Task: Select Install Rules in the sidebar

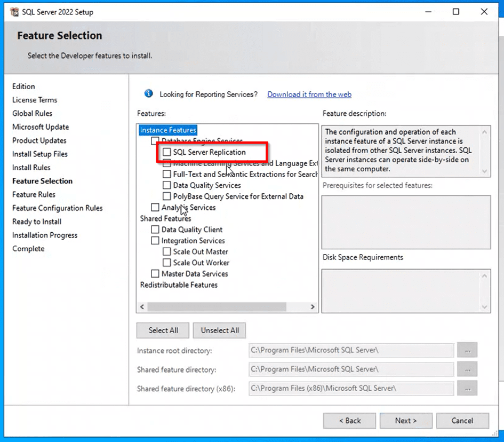Action: pos(31,167)
